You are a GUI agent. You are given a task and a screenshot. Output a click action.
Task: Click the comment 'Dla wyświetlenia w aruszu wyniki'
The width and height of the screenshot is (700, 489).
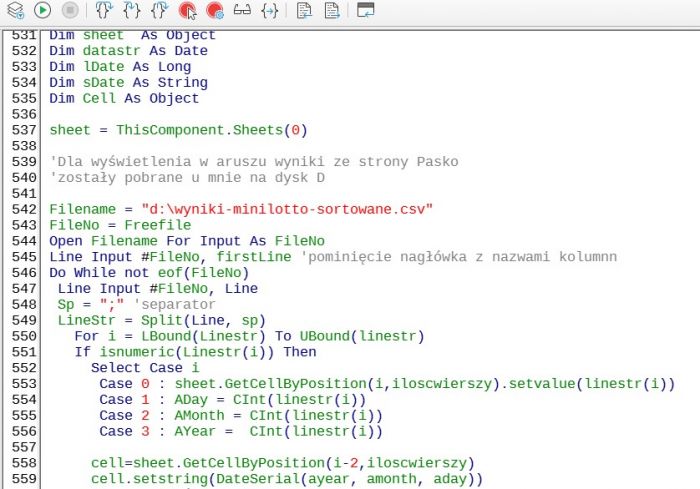254,162
